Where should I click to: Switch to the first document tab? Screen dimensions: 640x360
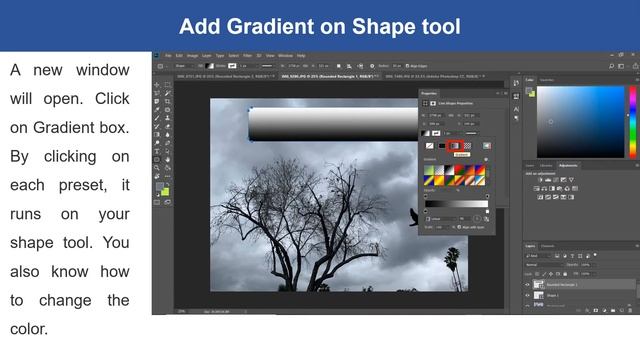coord(226,76)
